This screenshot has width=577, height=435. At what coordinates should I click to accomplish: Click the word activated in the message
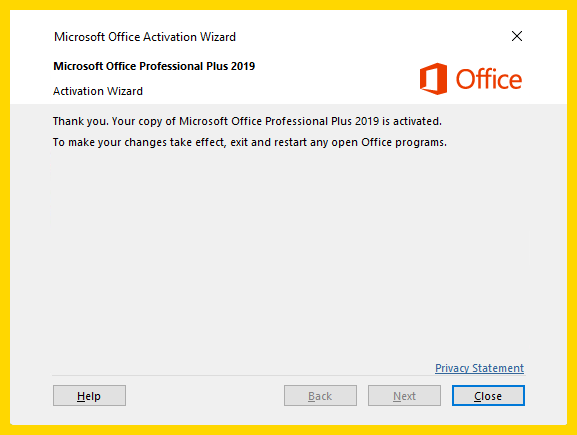tap(417, 121)
